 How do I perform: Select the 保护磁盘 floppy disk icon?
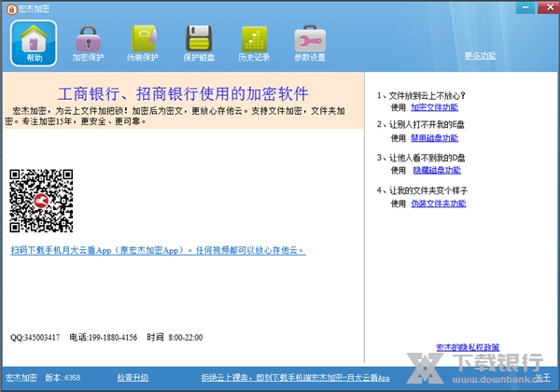tap(199, 43)
